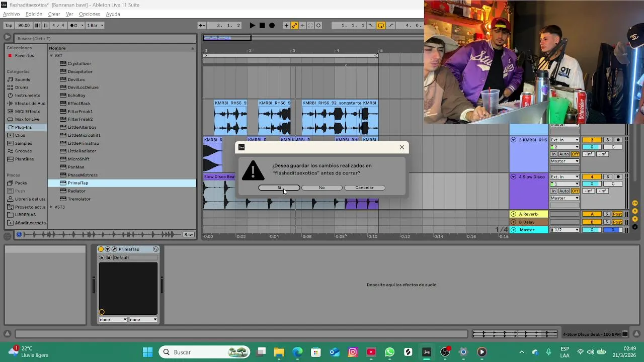The height and width of the screenshot is (362, 644).
Task: Set track 4 monitor to Auto
Action: (564, 191)
